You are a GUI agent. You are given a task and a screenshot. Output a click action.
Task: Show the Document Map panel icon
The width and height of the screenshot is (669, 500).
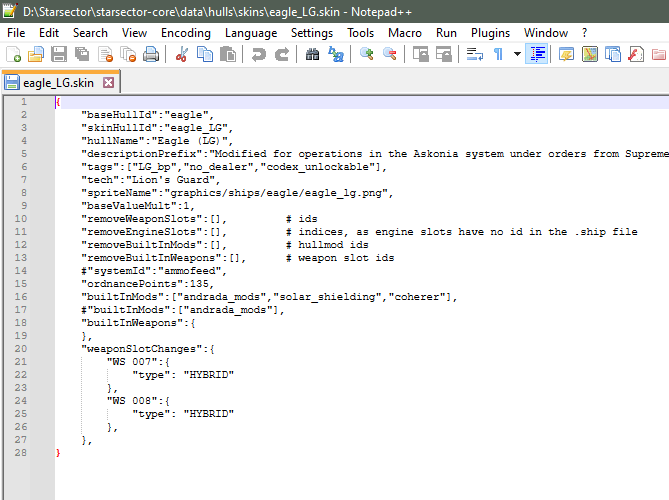pos(590,55)
